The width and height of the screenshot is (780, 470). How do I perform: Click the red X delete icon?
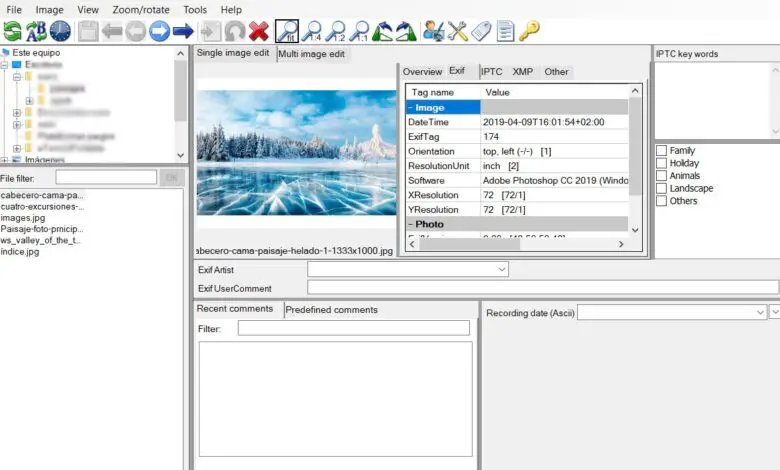point(259,31)
